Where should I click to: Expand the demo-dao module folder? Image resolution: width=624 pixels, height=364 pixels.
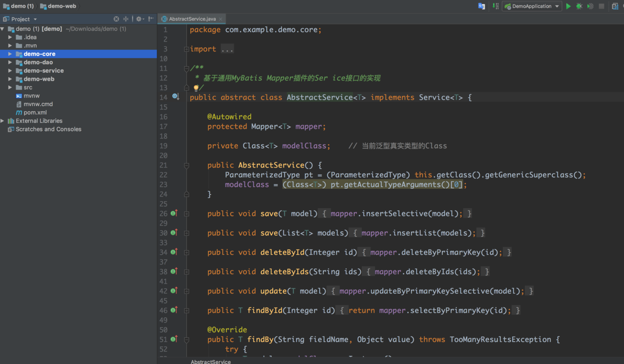10,62
